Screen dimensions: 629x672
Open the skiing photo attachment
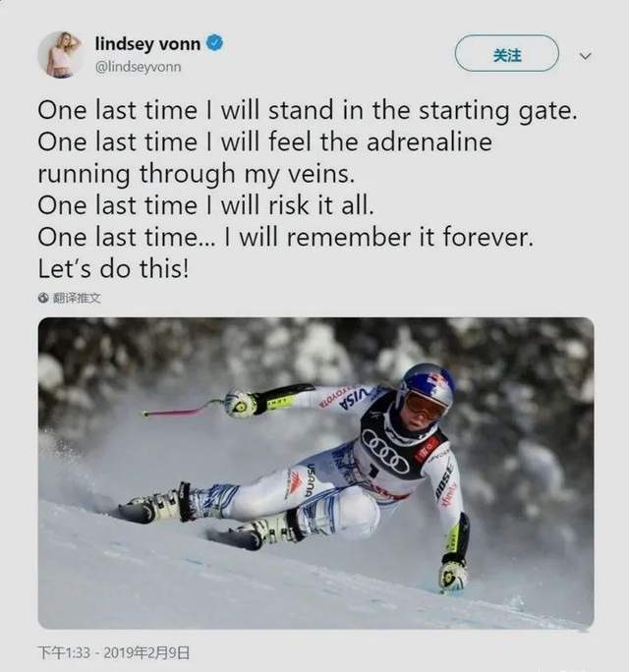pos(316,474)
